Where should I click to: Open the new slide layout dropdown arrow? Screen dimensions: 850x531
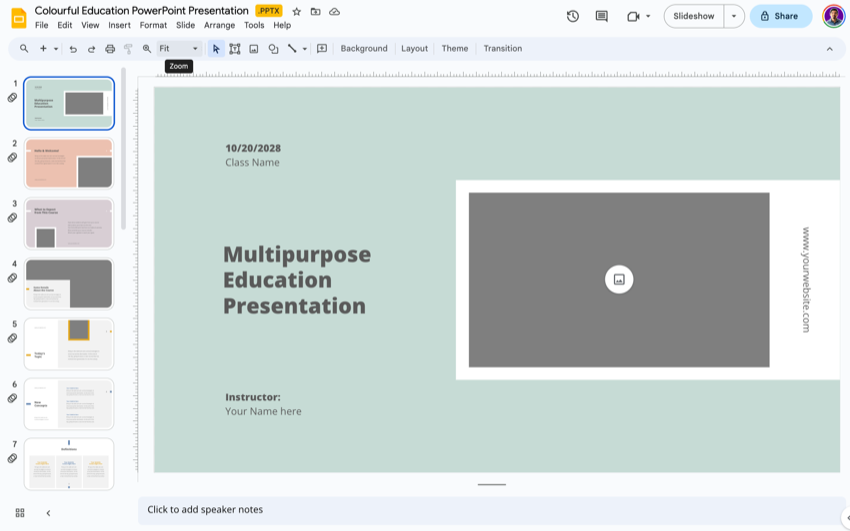tap(56, 49)
